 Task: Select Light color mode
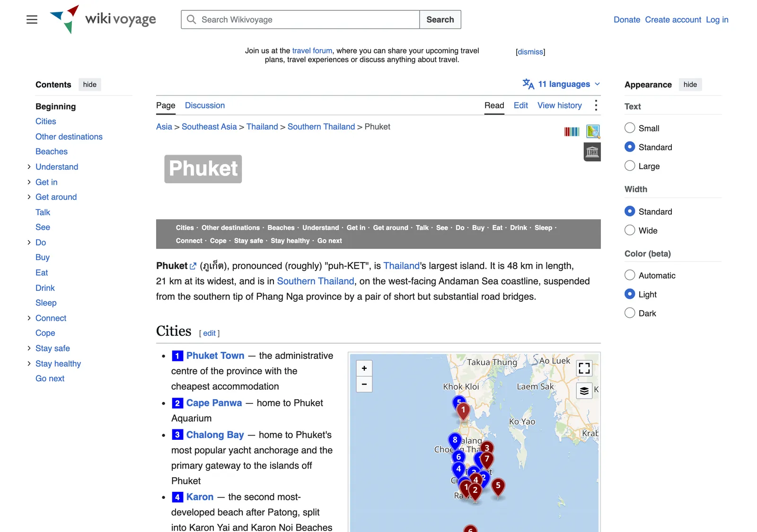click(x=630, y=294)
